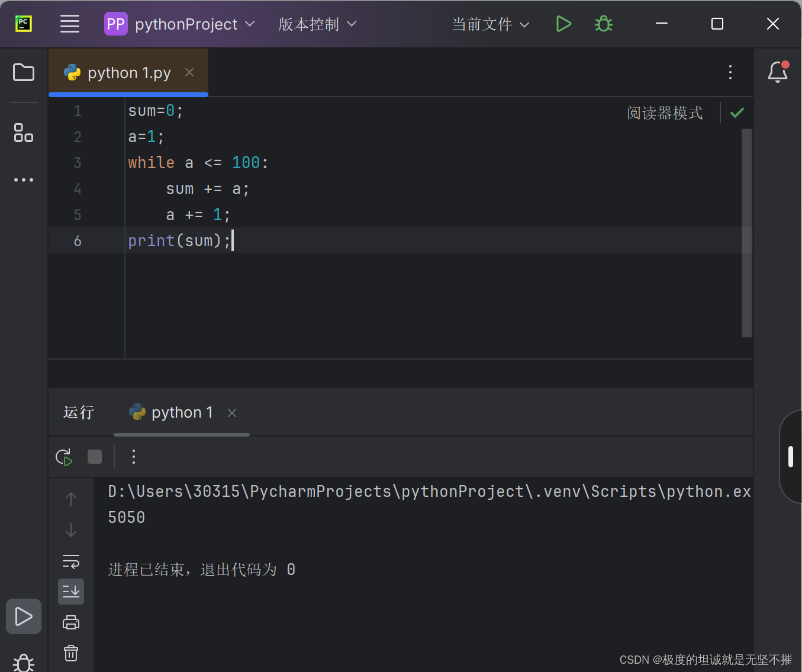Start debugging via the bug icon

603,24
